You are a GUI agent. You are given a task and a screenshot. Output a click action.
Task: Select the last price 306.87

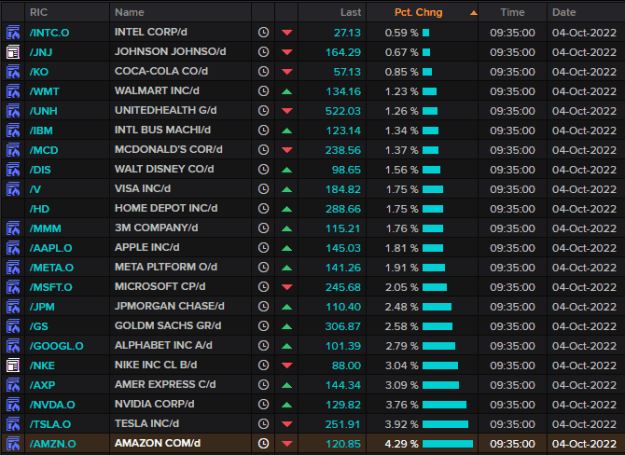(x=343, y=326)
